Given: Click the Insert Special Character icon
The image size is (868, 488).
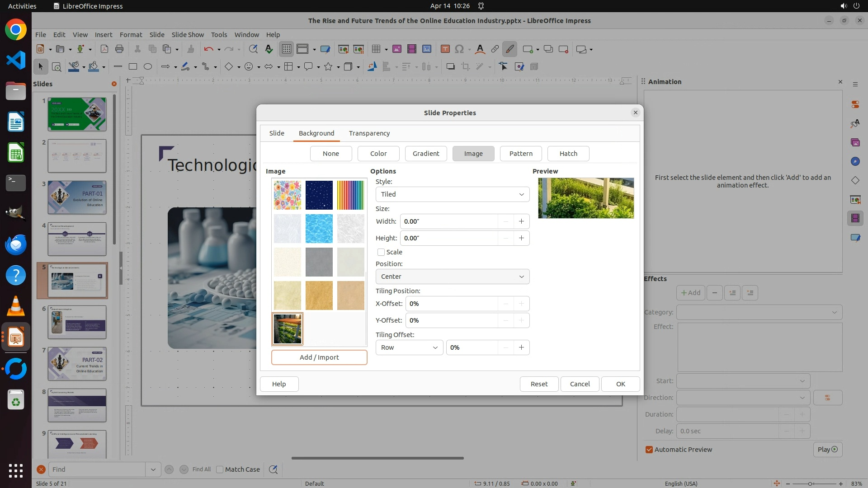Looking at the screenshot, I should coord(459,49).
